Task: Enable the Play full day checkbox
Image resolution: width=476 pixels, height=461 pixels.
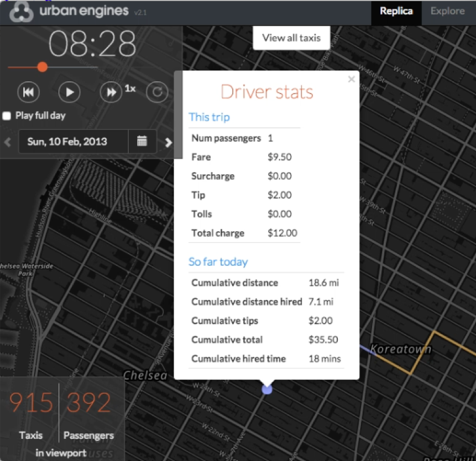Action: click(x=7, y=116)
